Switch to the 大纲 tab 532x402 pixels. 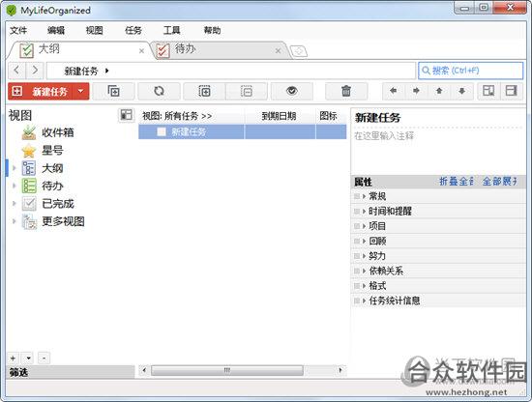point(78,50)
